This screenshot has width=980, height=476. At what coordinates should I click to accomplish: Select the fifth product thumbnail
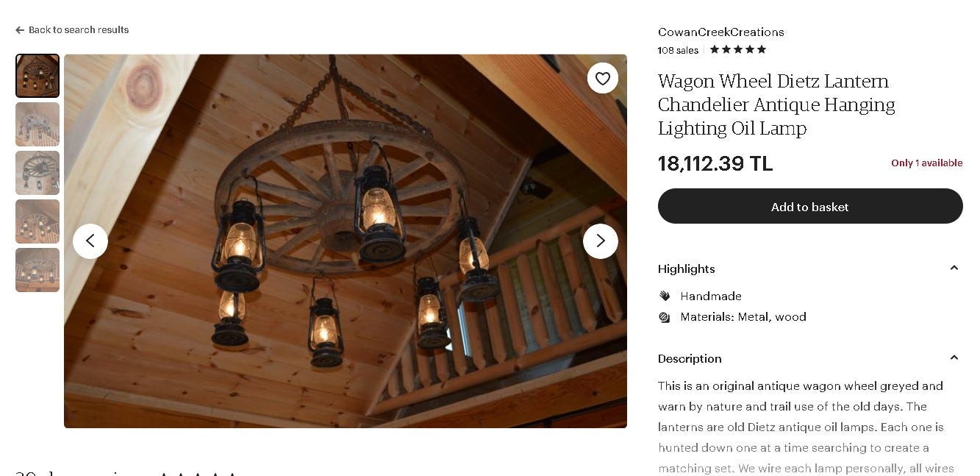tap(37, 270)
